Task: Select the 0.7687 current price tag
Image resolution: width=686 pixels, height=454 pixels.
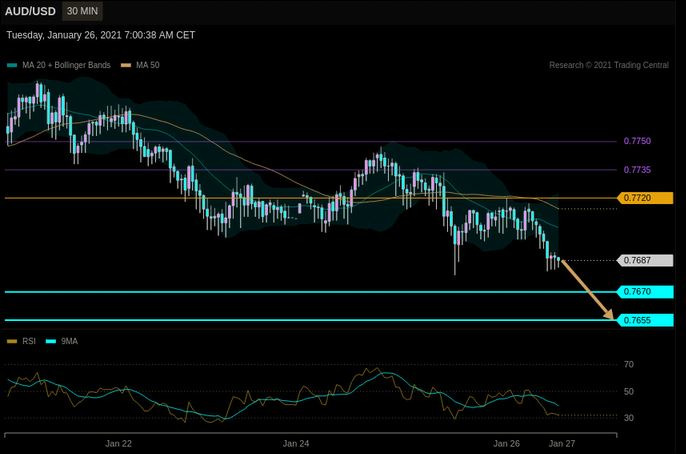Action: pos(645,260)
